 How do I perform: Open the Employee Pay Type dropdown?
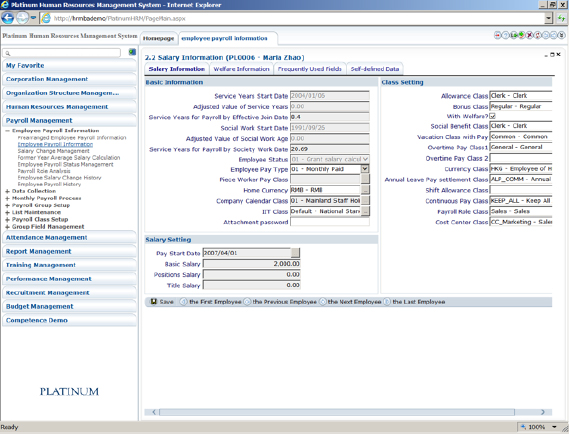point(365,169)
